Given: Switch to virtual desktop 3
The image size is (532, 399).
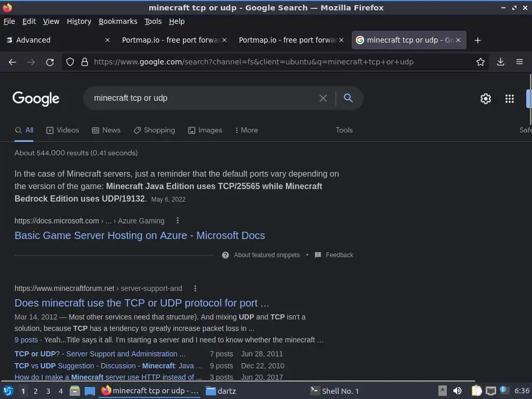Looking at the screenshot, I should coord(48,391).
